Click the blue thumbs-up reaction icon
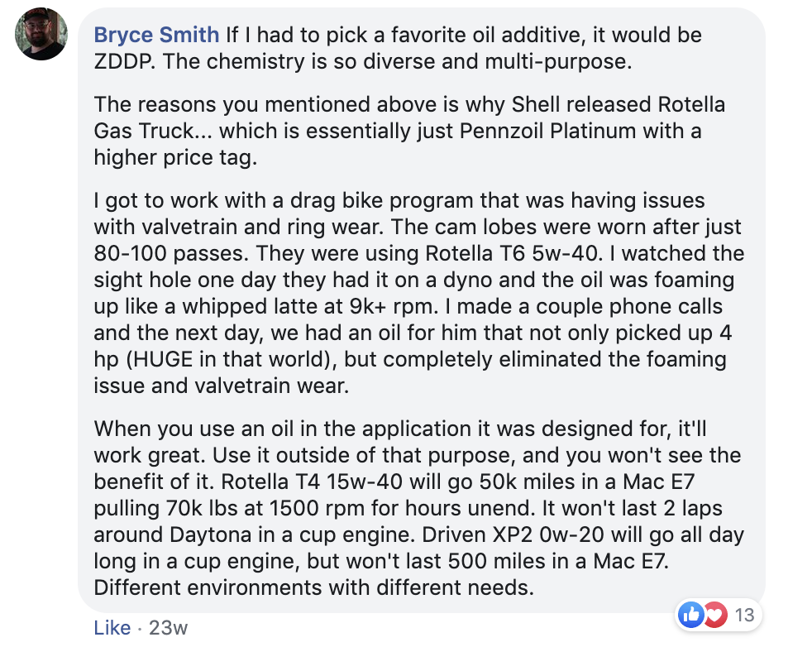Screen dimensions: 812x647 point(691,615)
